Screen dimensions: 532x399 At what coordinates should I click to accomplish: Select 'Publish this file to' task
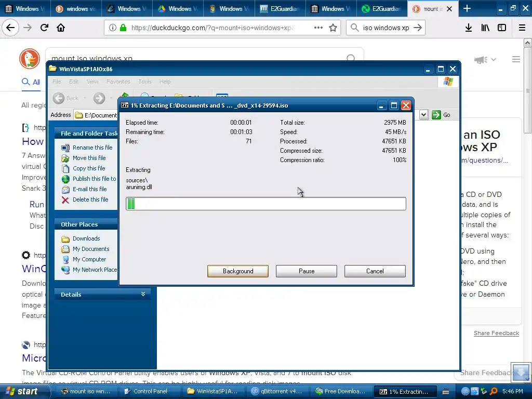(x=94, y=179)
